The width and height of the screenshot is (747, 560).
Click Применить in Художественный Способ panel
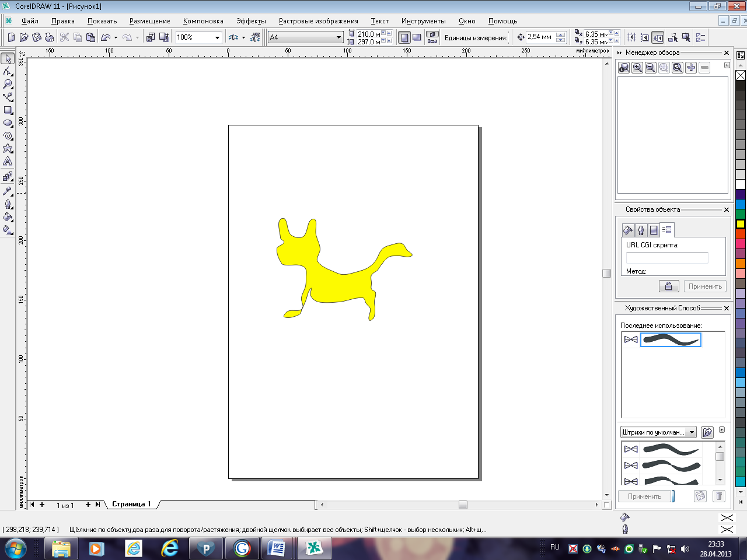point(644,496)
